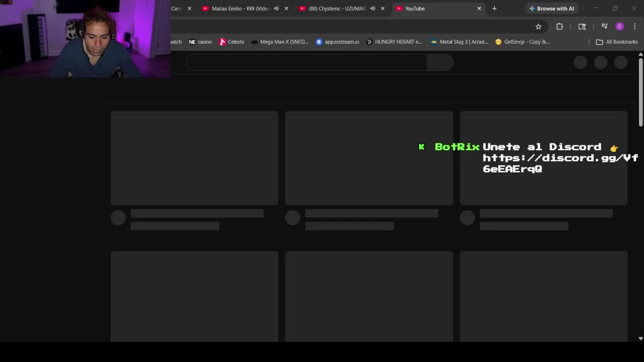
Task: Close the Chystemc UZUMAKI tab
Action: pyautogui.click(x=382, y=9)
